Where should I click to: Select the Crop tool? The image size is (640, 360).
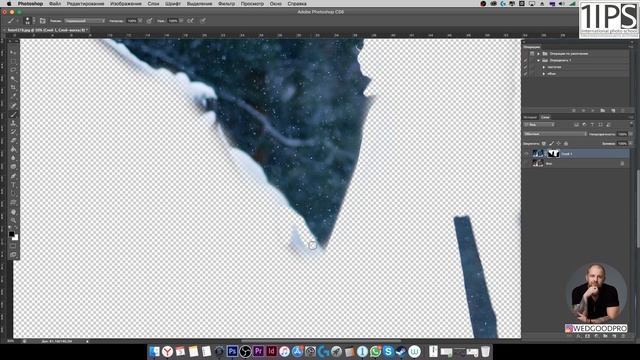(x=13, y=87)
